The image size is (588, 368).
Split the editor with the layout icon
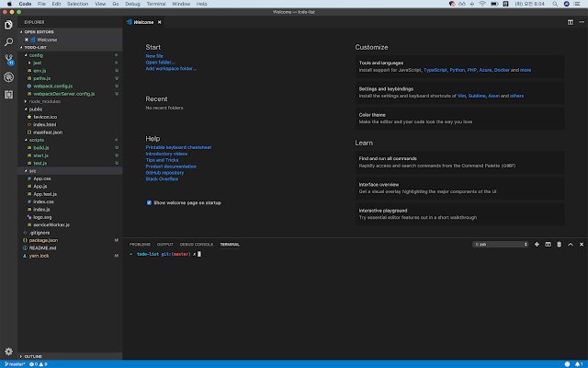[x=570, y=22]
